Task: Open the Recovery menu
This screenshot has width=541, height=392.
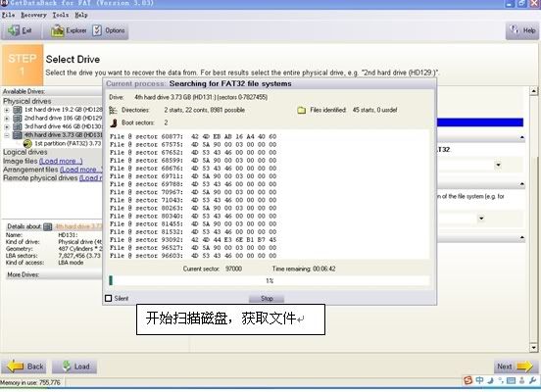Action: (x=33, y=15)
